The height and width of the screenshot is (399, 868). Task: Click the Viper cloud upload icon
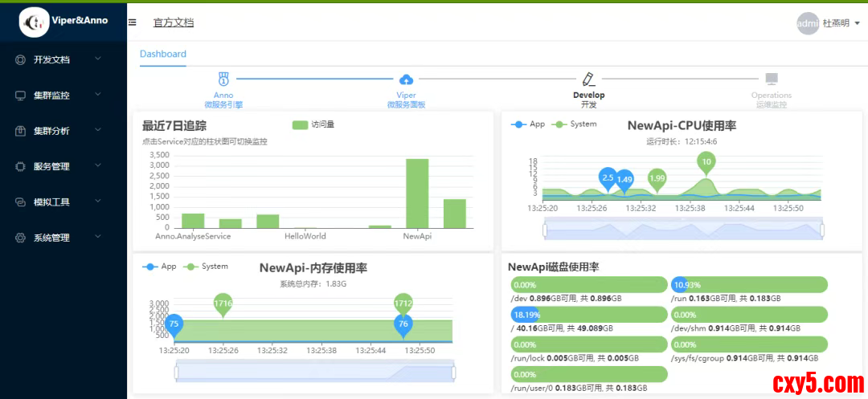(x=406, y=79)
